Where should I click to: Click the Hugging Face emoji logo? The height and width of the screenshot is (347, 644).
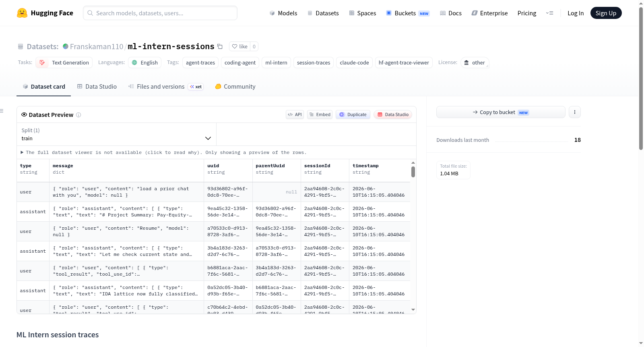tap(22, 13)
